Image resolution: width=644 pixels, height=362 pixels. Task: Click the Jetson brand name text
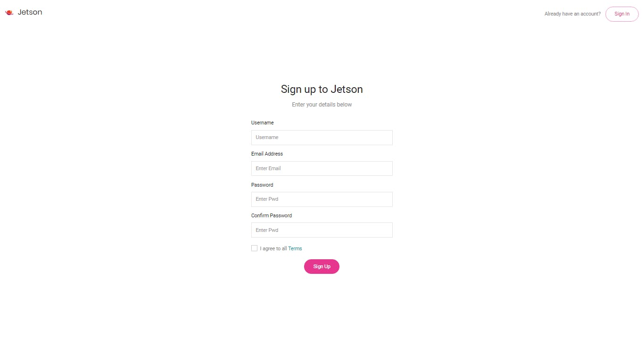tap(30, 12)
